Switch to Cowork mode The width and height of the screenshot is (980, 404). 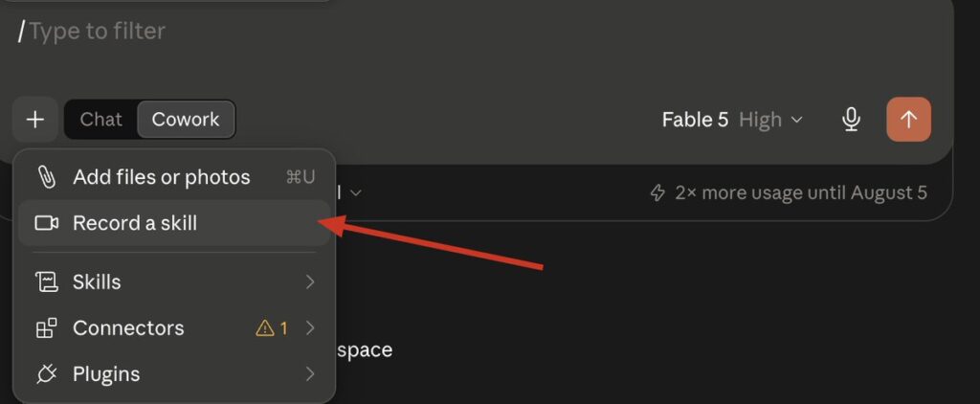[186, 120]
